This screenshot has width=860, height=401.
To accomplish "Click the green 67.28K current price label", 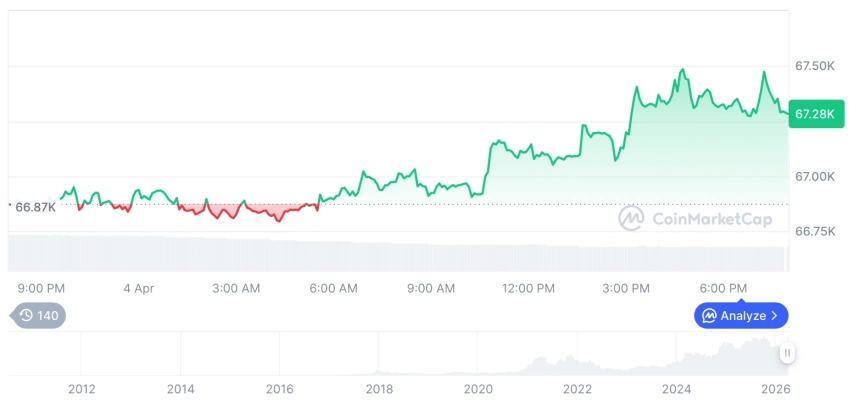I will point(813,114).
